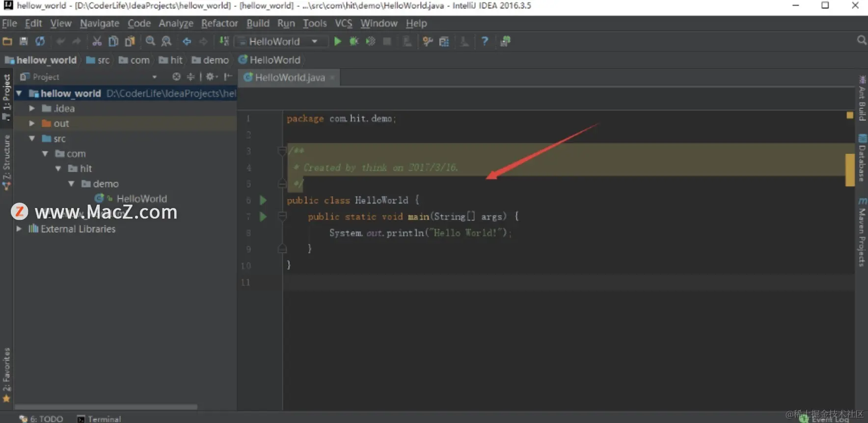This screenshot has height=423, width=868.
Task: Click the Find magnifier toolbar icon
Action: (x=150, y=42)
